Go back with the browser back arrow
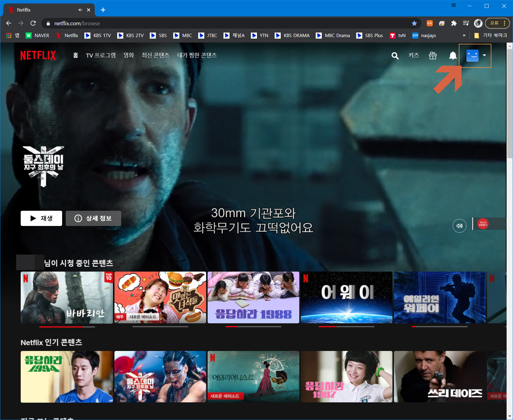This screenshot has height=420, width=513. [9, 23]
